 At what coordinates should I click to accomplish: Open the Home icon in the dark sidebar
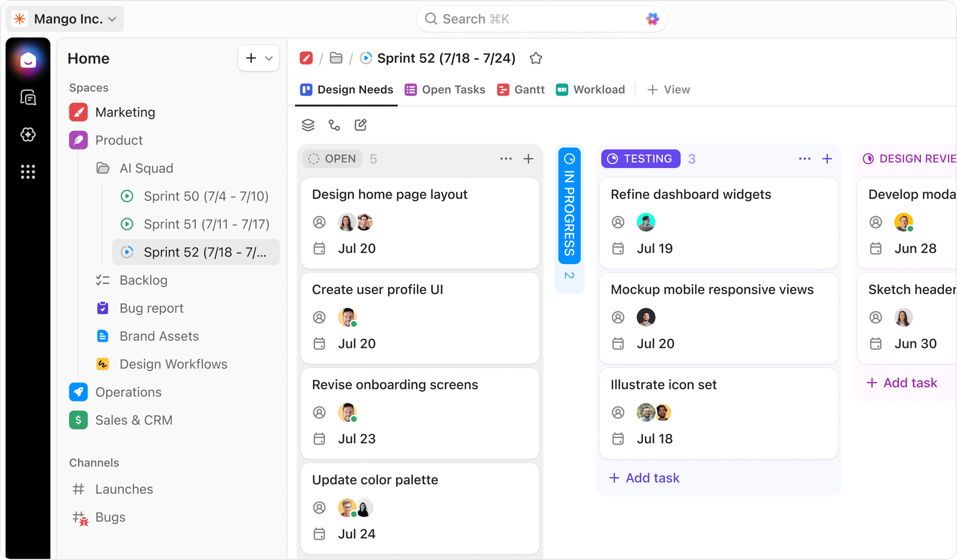click(x=28, y=60)
